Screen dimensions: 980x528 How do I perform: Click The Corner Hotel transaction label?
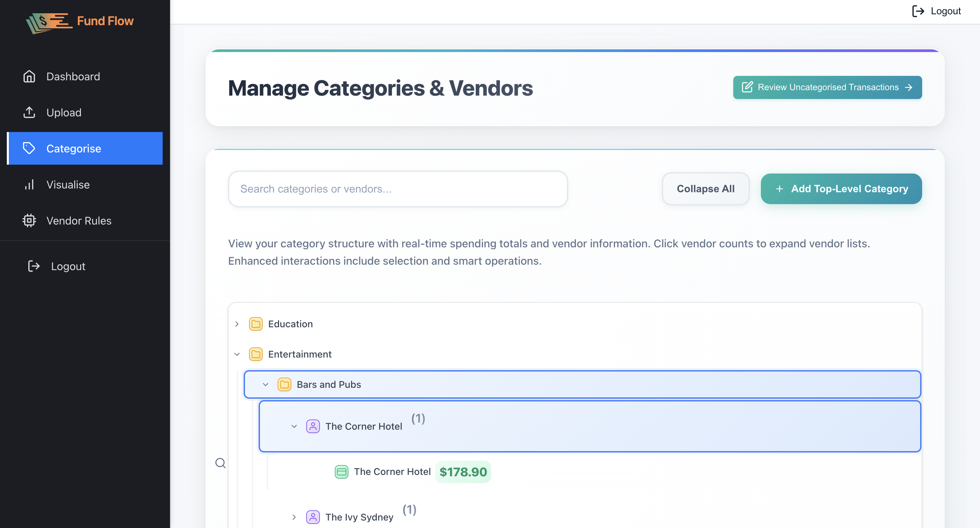pos(392,472)
